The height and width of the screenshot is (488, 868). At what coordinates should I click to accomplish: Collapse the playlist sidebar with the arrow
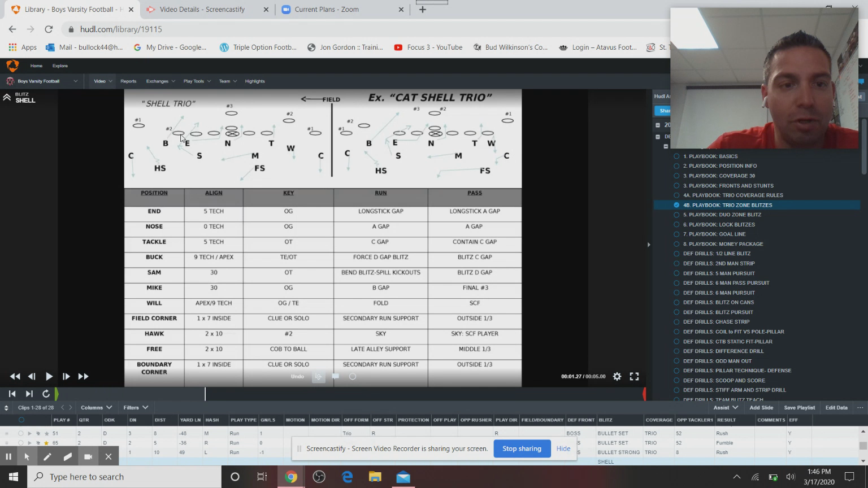[648, 245]
